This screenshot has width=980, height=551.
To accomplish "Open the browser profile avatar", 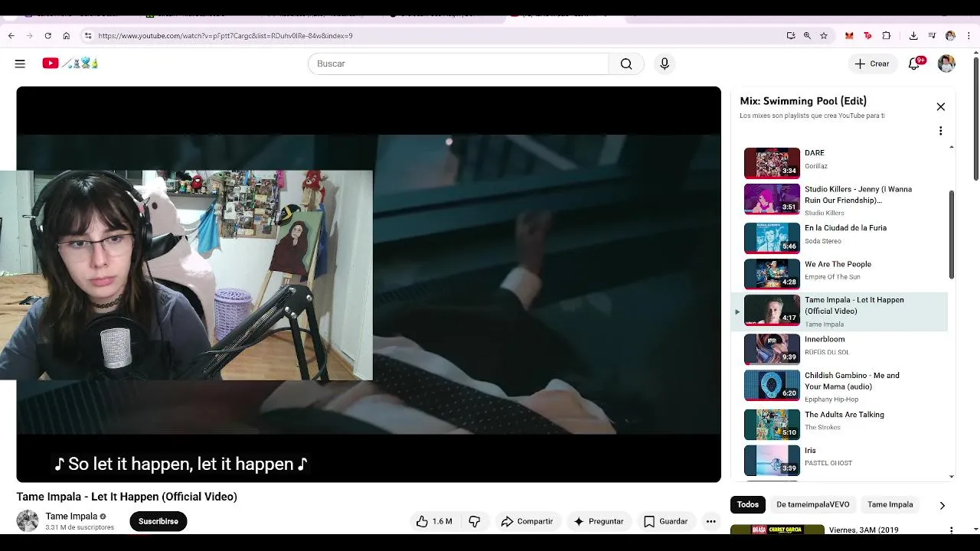I will click(950, 35).
